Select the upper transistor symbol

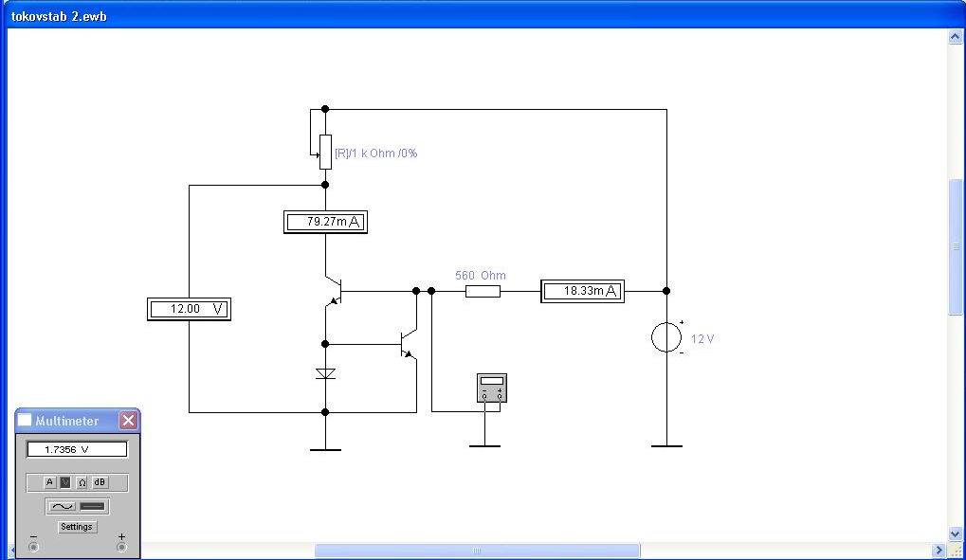pos(332,291)
